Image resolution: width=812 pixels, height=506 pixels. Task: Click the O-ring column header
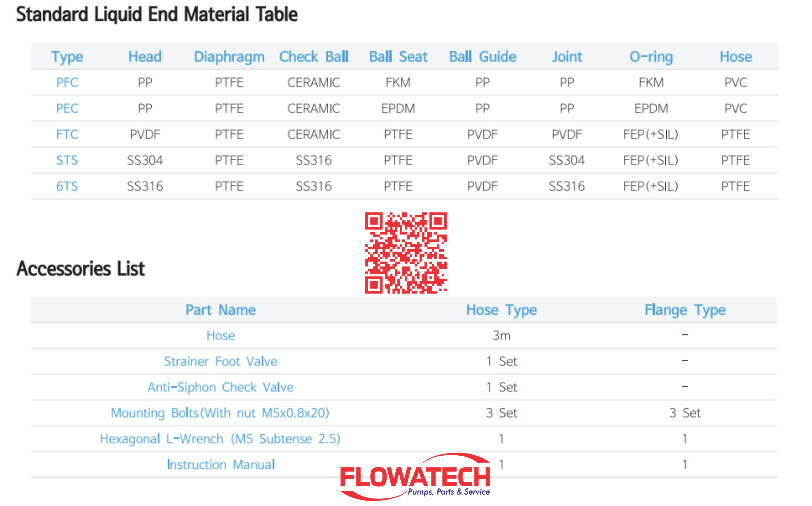coord(651,57)
